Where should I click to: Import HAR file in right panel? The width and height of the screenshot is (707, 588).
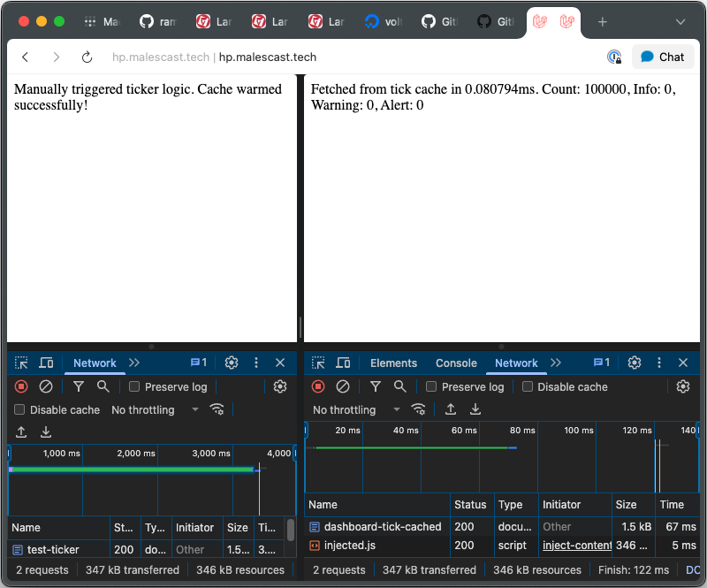click(451, 409)
